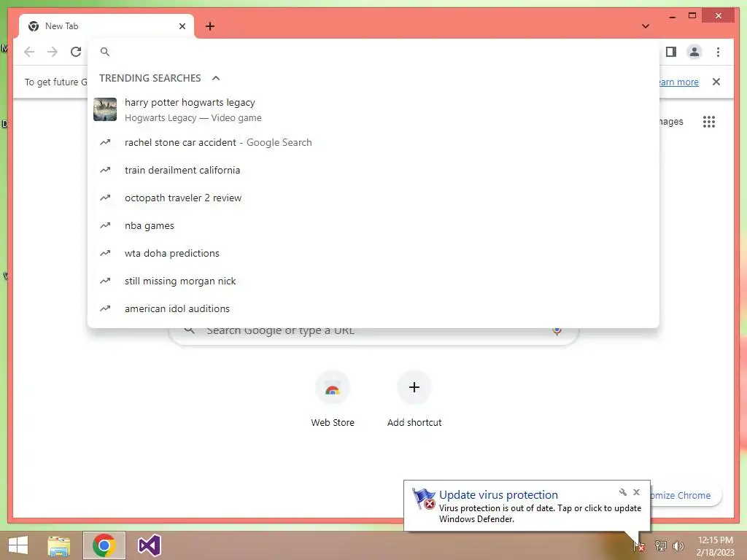
Task: Toggle the Chrome side panel icon
Action: [671, 52]
